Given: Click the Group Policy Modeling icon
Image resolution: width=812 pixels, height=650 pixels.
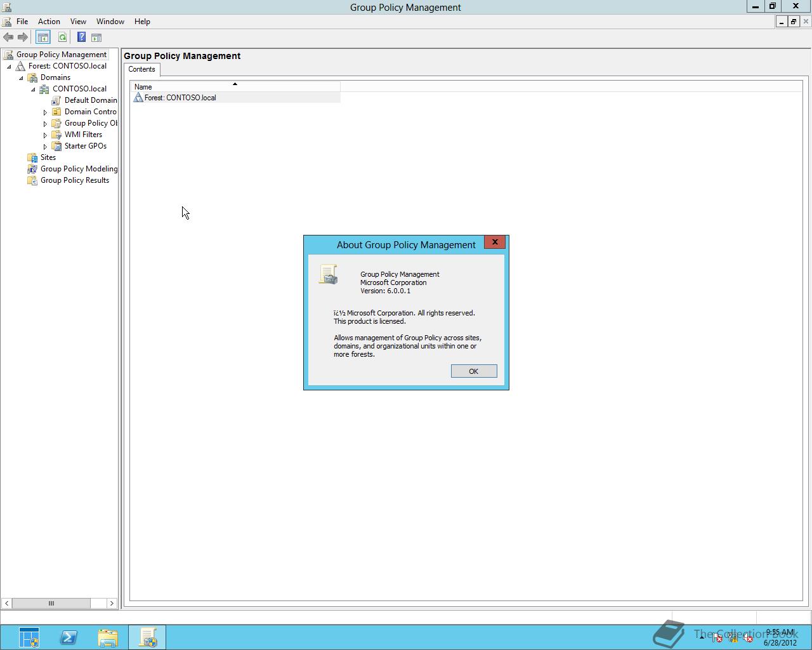Looking at the screenshot, I should click(x=32, y=169).
